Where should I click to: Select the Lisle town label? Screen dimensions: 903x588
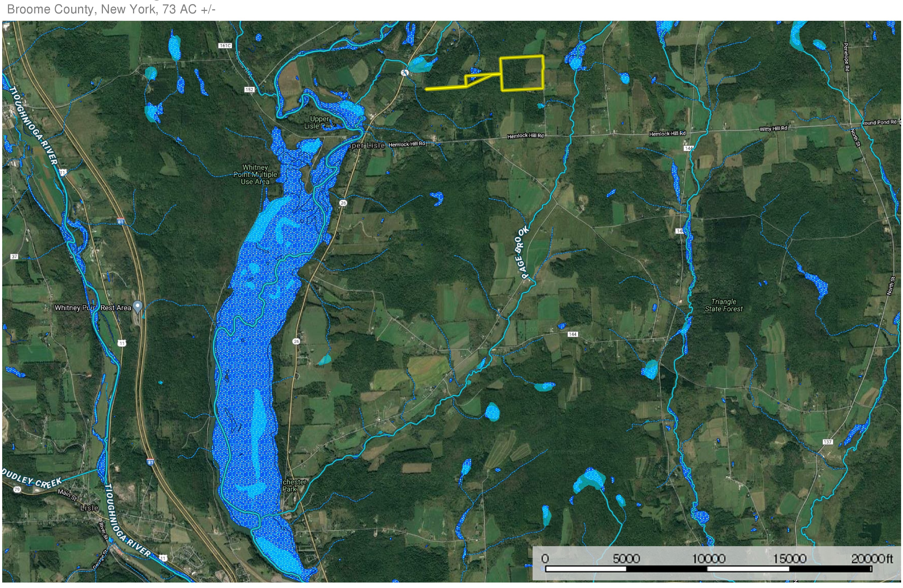[x=89, y=508]
